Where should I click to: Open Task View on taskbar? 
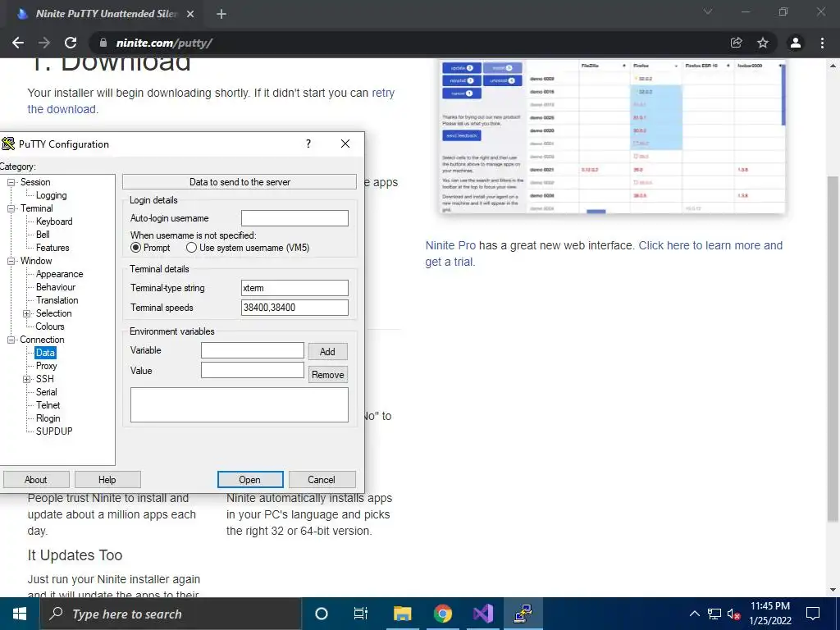[361, 614]
